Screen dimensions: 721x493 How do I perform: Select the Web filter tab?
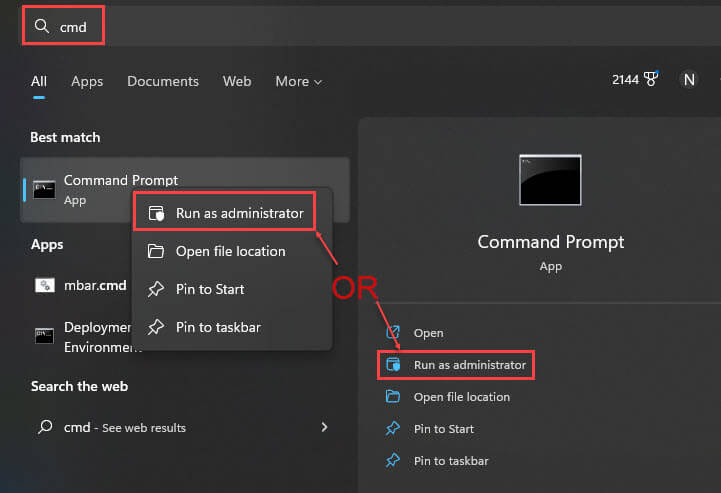coord(237,81)
